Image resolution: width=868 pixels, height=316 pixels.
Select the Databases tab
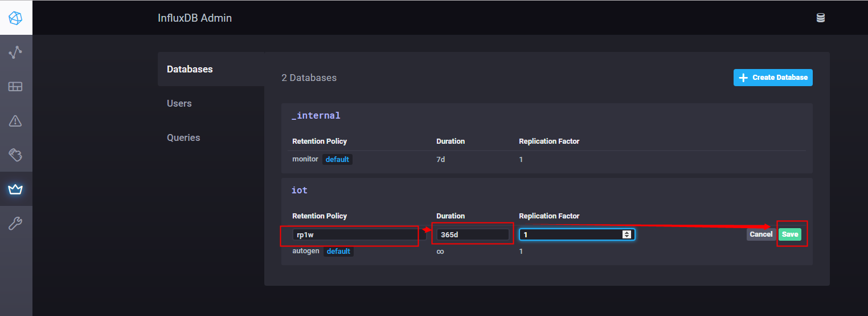[x=211, y=69]
